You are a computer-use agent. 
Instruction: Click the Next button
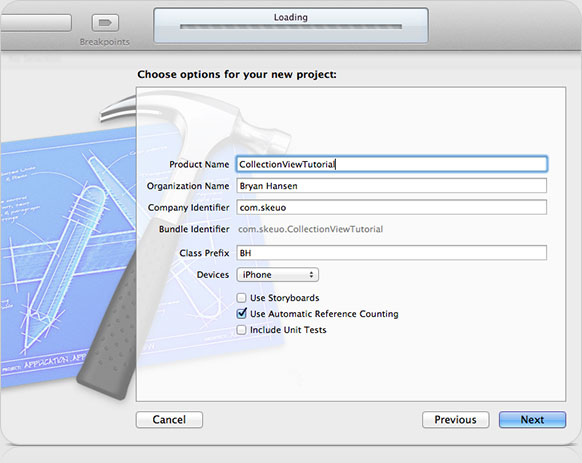click(532, 420)
